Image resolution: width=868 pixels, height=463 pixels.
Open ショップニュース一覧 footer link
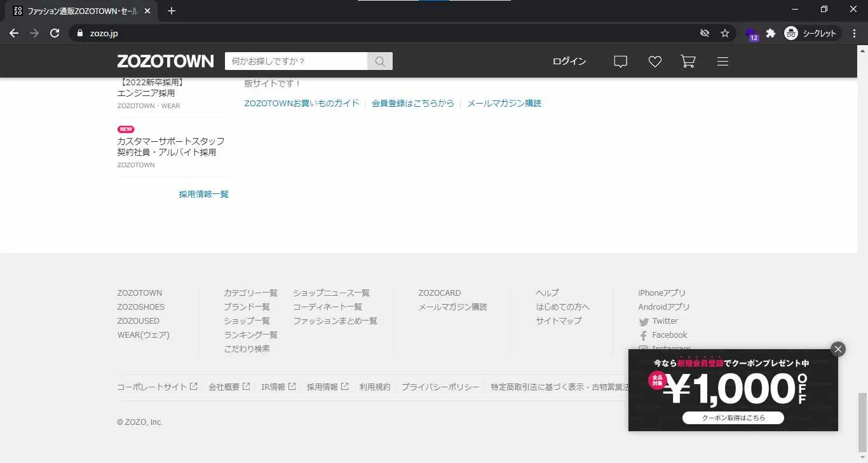pos(331,293)
